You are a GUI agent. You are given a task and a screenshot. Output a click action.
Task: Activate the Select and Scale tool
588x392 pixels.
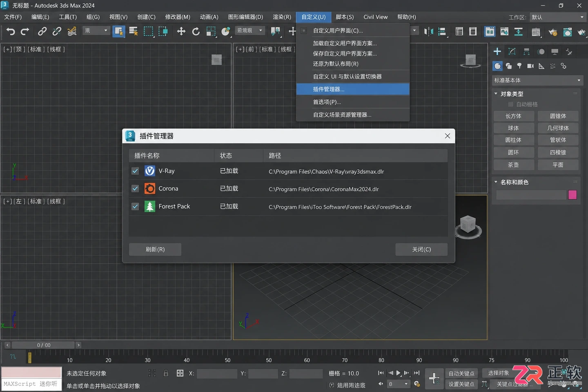[x=211, y=31]
